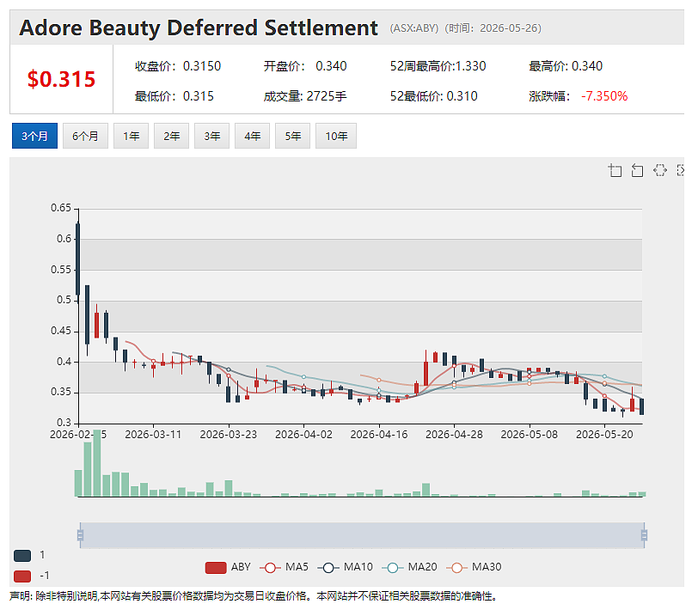
Task: Click the 2026-05-26 date in header
Action: (510, 28)
